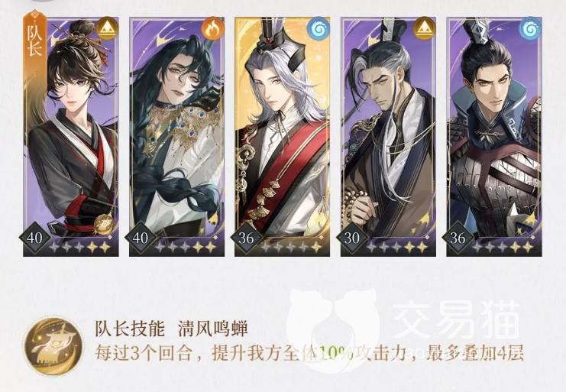
Task: Click the level 40 badge on captain card
Action: click(34, 238)
